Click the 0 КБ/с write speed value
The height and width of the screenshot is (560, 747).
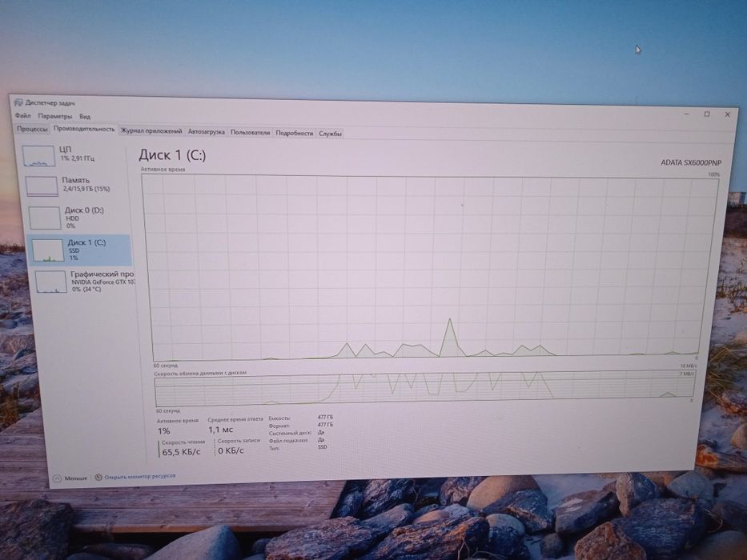tap(231, 450)
